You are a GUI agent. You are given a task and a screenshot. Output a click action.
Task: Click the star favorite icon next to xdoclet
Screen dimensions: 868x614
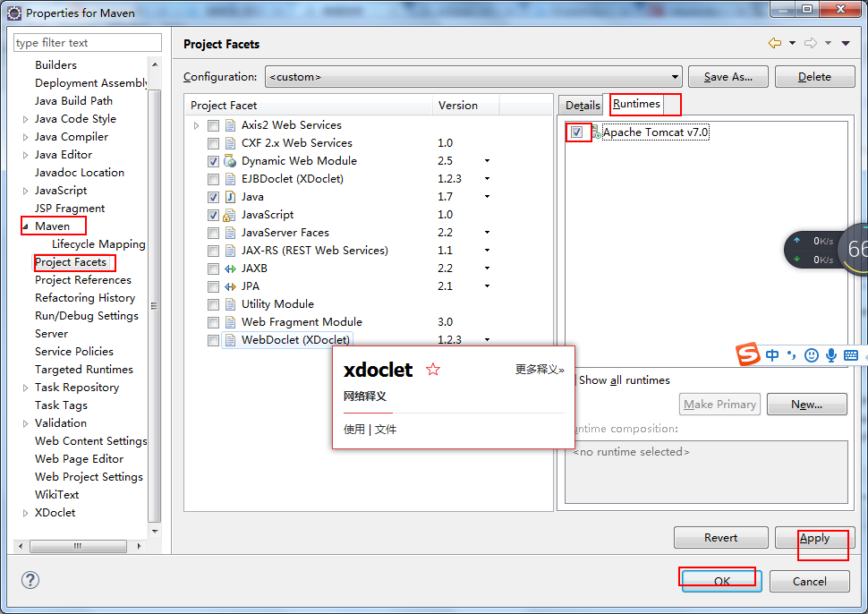click(433, 369)
